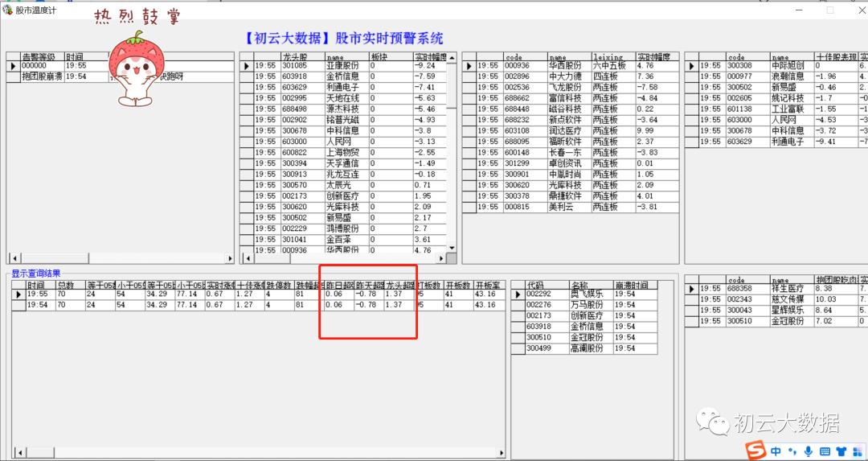
Task: Select the 祥生医疗 cell
Action: tap(792, 290)
